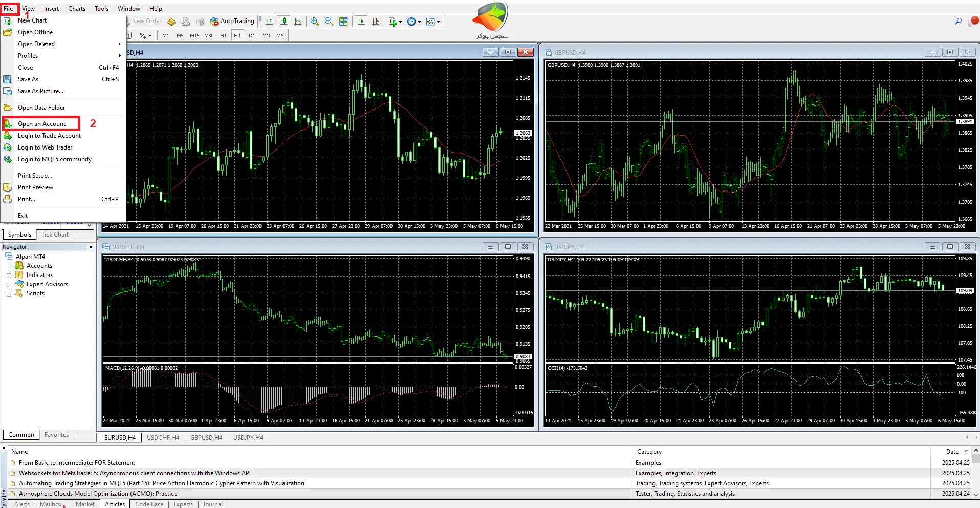
Task: Open the Websockets for MetaTrader 5 article
Action: point(135,473)
